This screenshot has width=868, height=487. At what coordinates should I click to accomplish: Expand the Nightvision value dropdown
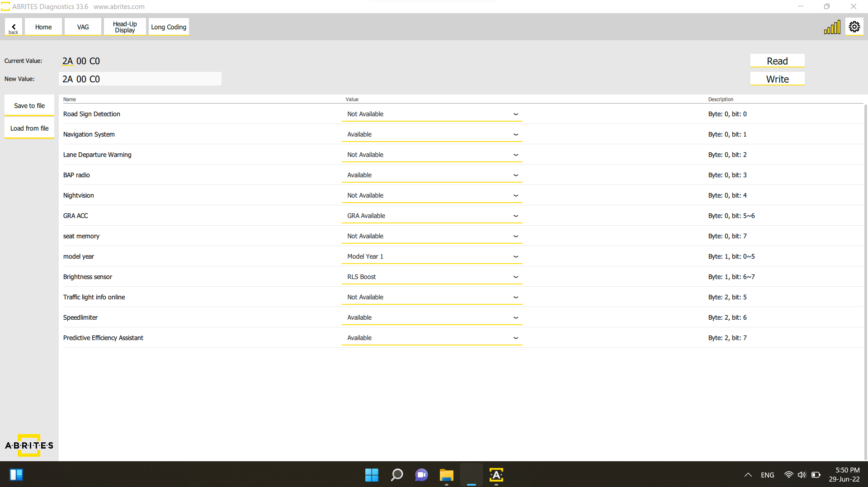[432, 195]
